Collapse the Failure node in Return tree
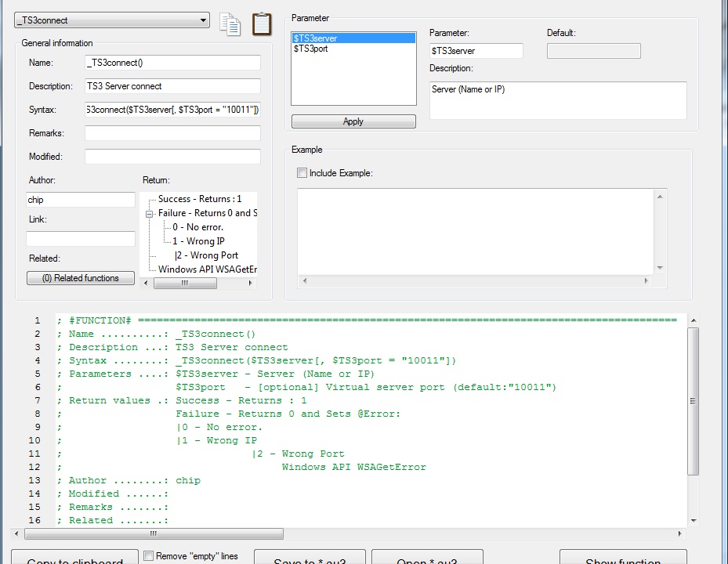Viewport: 728px width, 564px height. pyautogui.click(x=150, y=213)
